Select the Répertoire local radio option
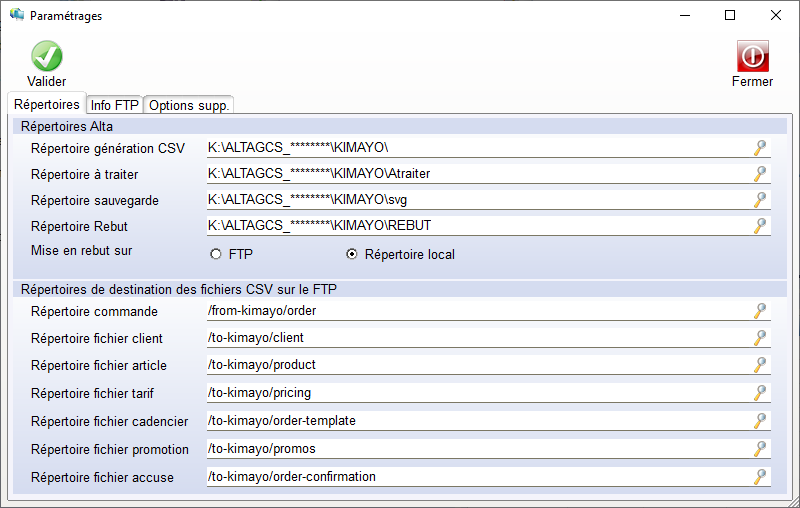The height and width of the screenshot is (508, 800). click(352, 255)
